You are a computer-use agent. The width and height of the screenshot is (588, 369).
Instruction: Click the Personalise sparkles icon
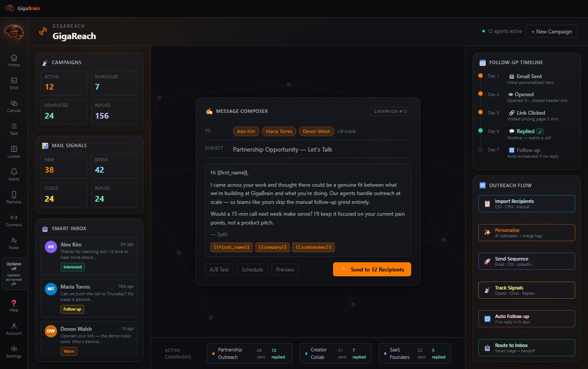(x=487, y=233)
